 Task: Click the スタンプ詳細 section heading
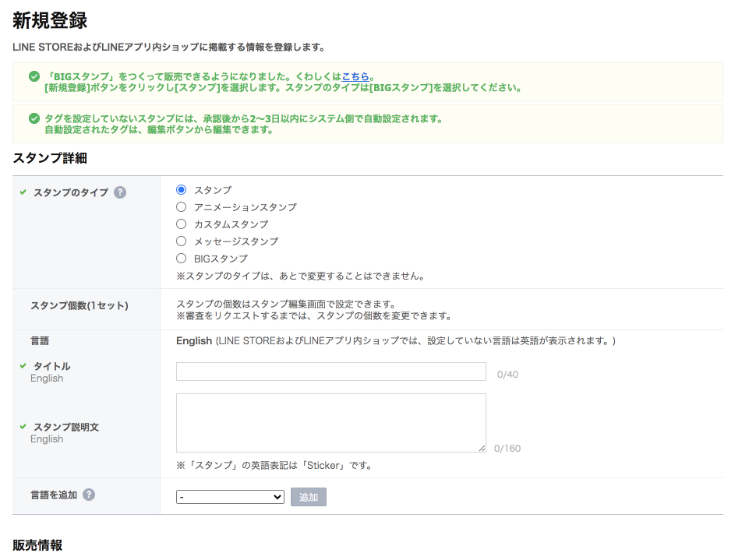[x=50, y=158]
